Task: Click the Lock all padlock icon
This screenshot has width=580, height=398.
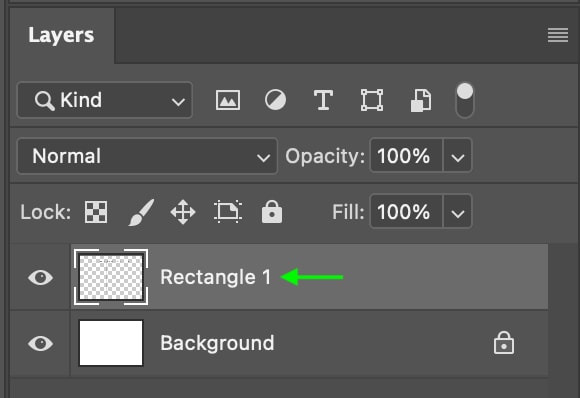Action: click(272, 212)
